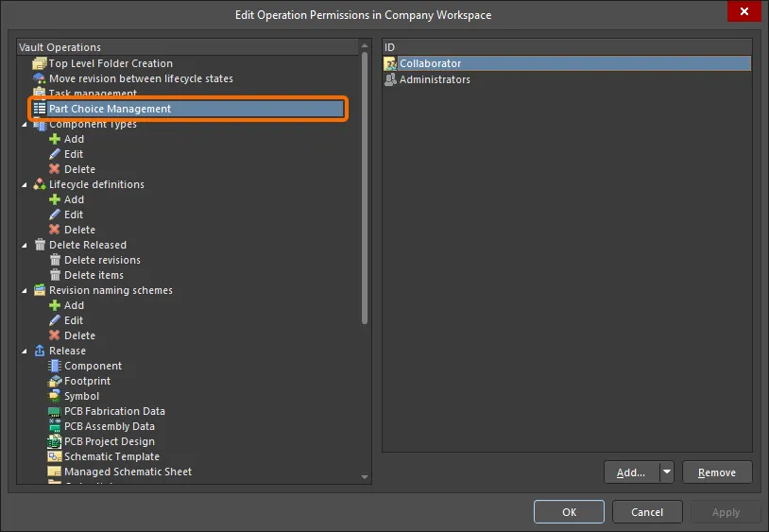Click the green plus icon under Revision naming schemes

point(55,305)
